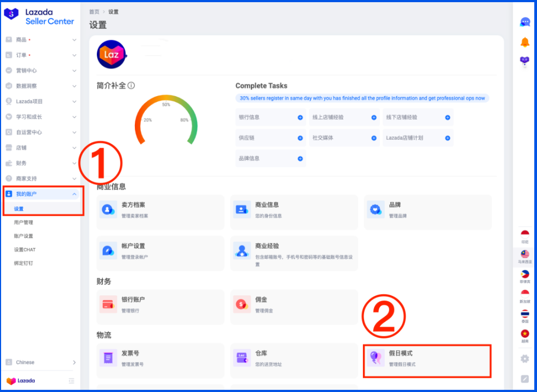Image resolution: width=537 pixels, height=392 pixels.
Task: Click the 佣金 commission icon
Action: (x=242, y=304)
